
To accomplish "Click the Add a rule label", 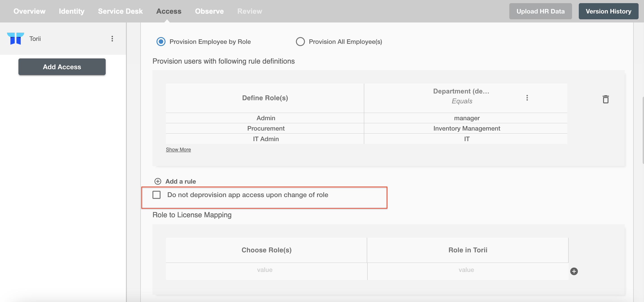I will 181,181.
